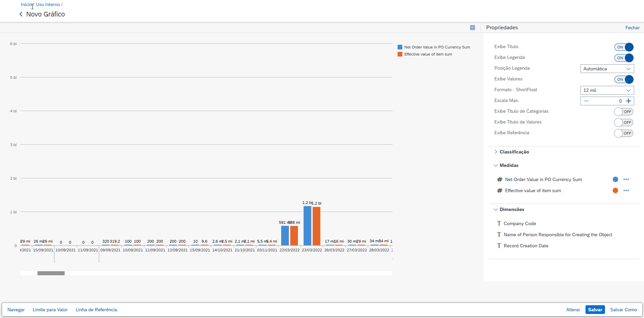
Task: Click the orange color swatch for Effective value
Action: point(615,190)
